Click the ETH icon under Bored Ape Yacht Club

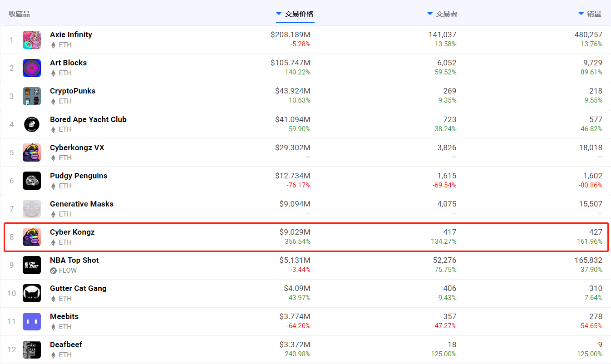[53, 129]
